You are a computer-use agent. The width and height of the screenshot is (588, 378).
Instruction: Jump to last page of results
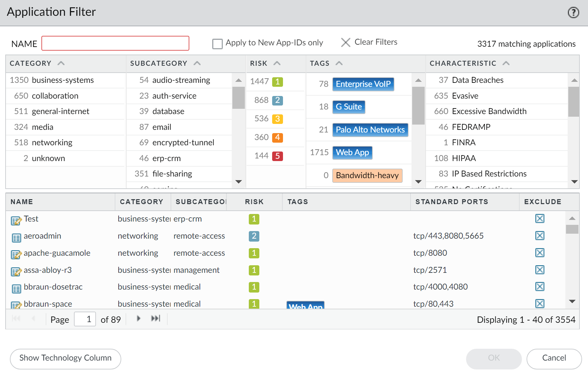[155, 319]
